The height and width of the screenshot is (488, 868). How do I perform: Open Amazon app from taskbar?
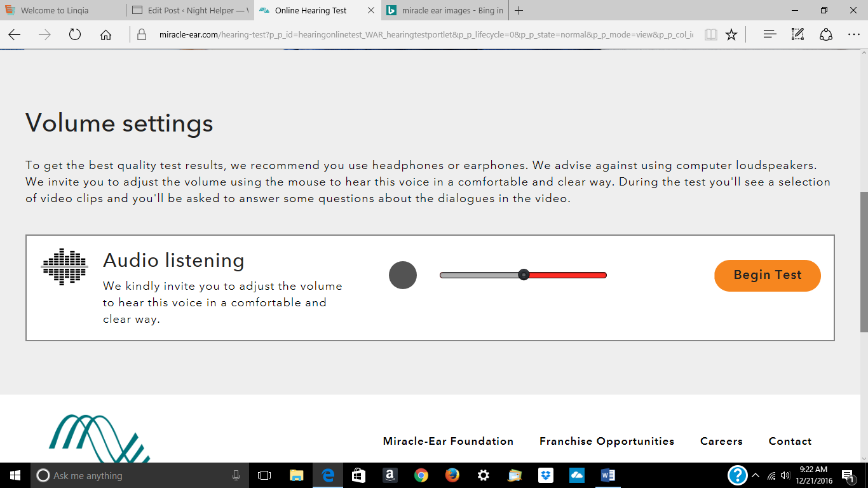point(390,475)
